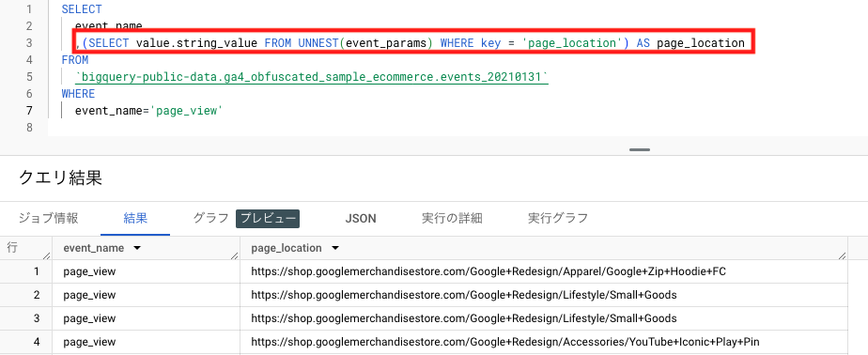Click the pane divider handle above クエリ結果
868x355 pixels.
coord(640,149)
